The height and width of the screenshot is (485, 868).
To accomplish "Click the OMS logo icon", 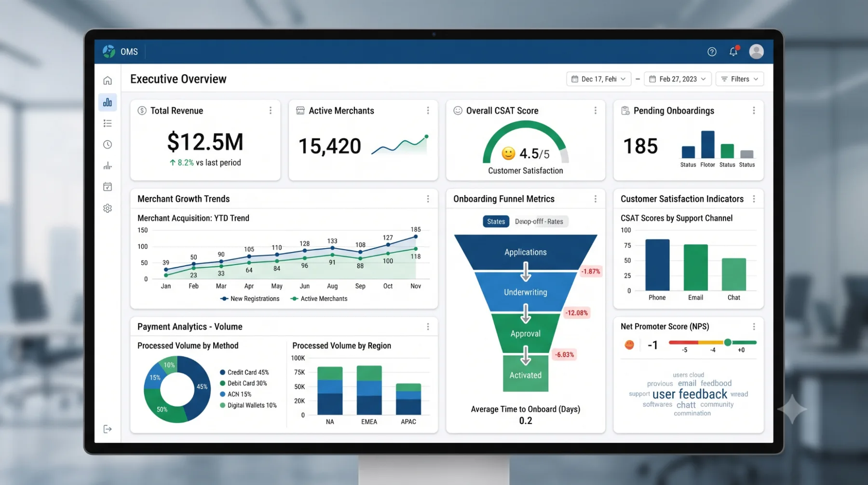I will tap(109, 51).
